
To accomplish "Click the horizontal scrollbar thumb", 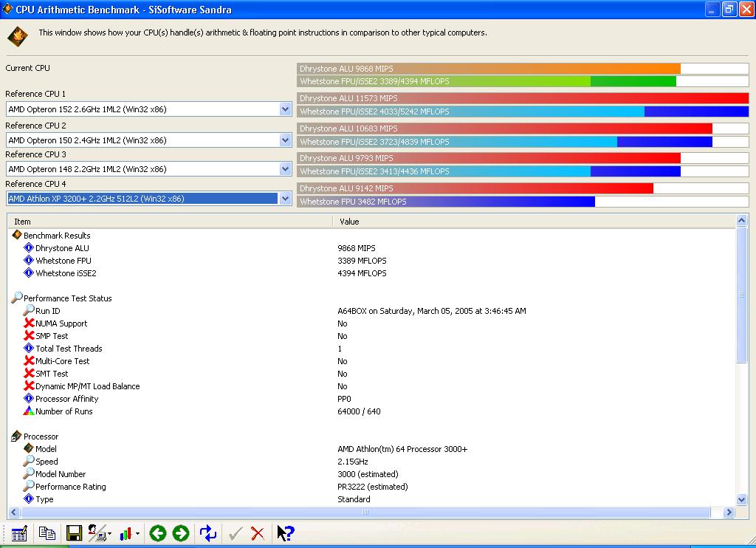I will click(365, 513).
